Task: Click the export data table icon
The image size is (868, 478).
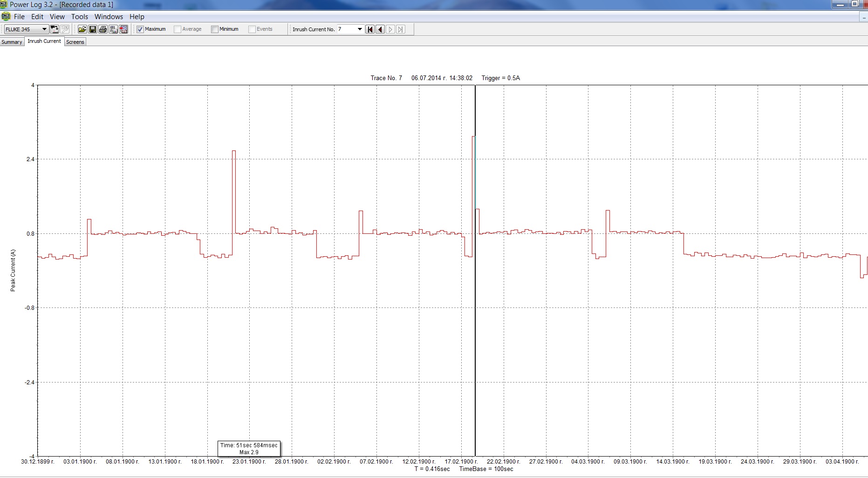Action: 113,29
